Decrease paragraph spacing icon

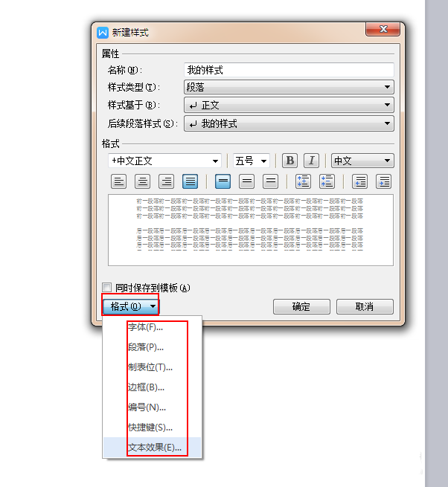point(327,181)
